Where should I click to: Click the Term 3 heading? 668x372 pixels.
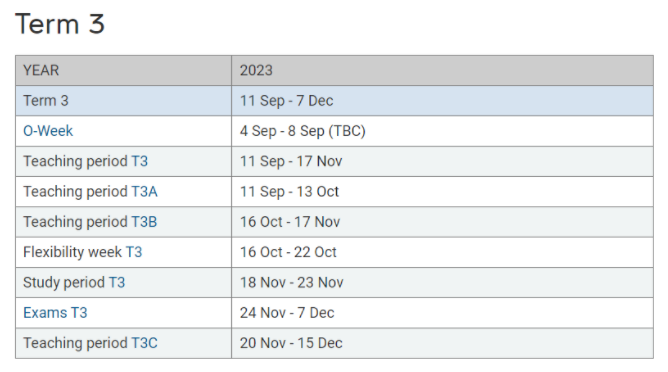tap(60, 23)
